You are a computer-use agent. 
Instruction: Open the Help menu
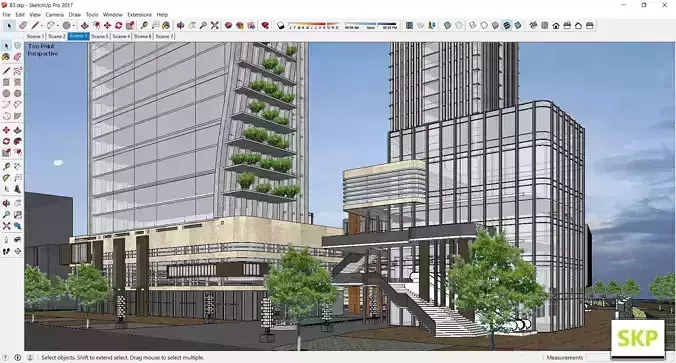pos(162,15)
